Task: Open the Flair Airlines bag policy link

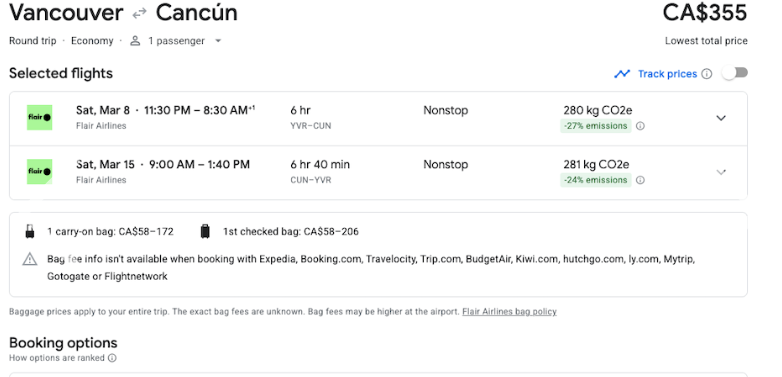Action: pos(509,312)
